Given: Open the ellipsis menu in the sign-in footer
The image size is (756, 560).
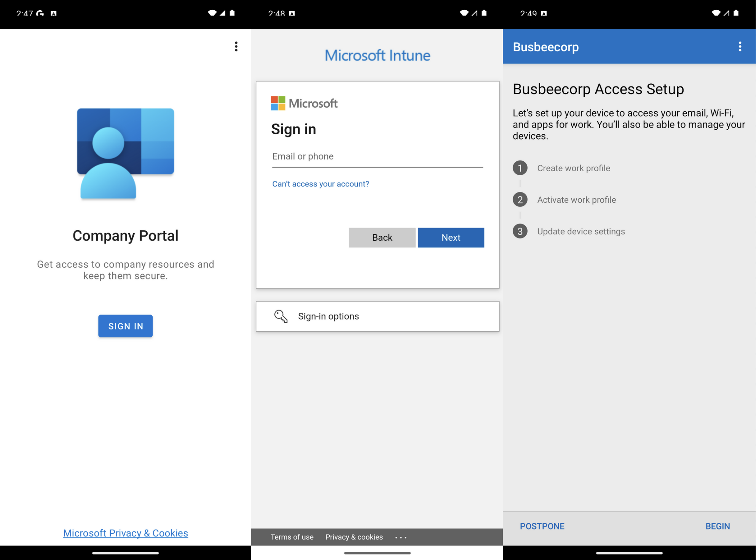Looking at the screenshot, I should pyautogui.click(x=400, y=537).
